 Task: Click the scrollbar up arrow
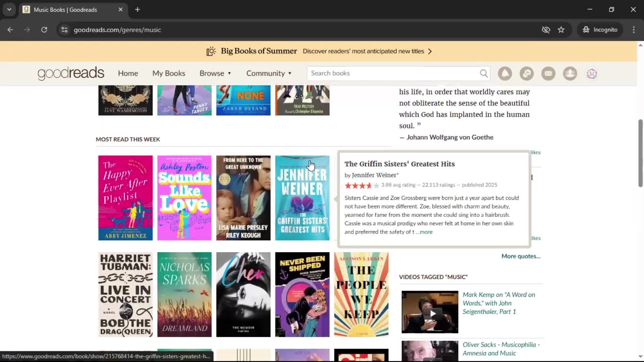point(640,45)
